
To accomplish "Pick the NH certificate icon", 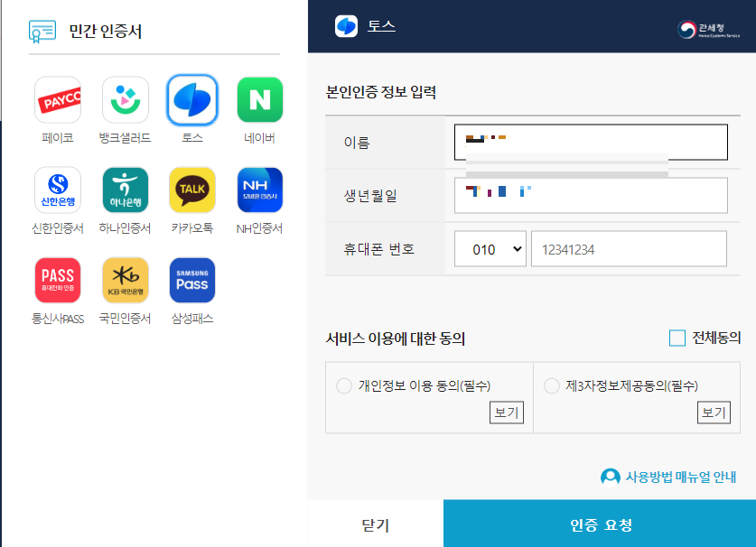I will tap(260, 190).
